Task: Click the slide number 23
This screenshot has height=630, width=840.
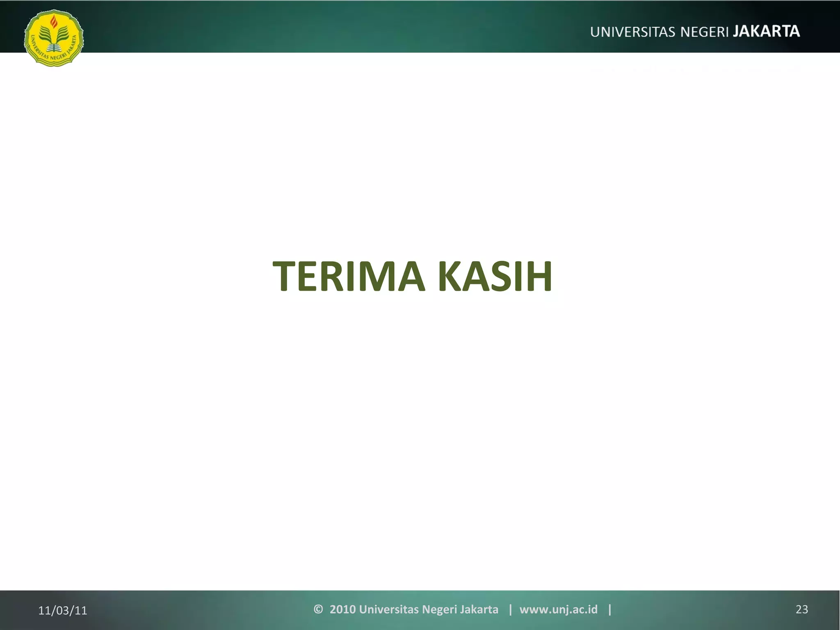Action: tap(802, 609)
